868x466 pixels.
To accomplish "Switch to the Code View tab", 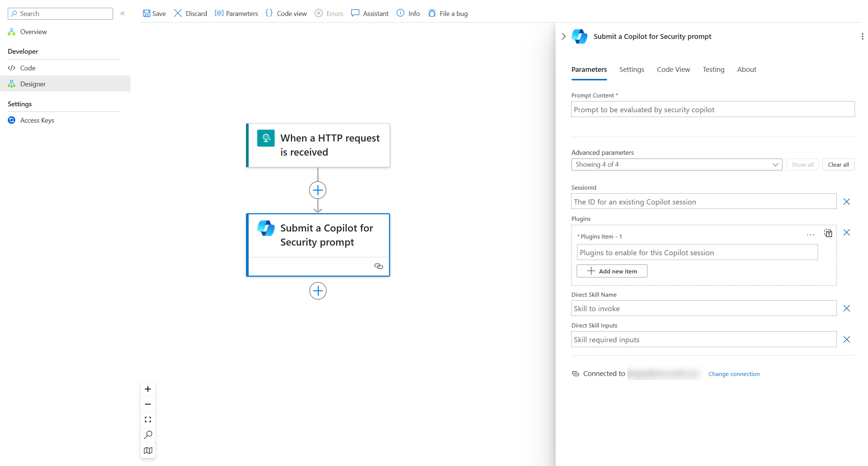I will coord(673,70).
